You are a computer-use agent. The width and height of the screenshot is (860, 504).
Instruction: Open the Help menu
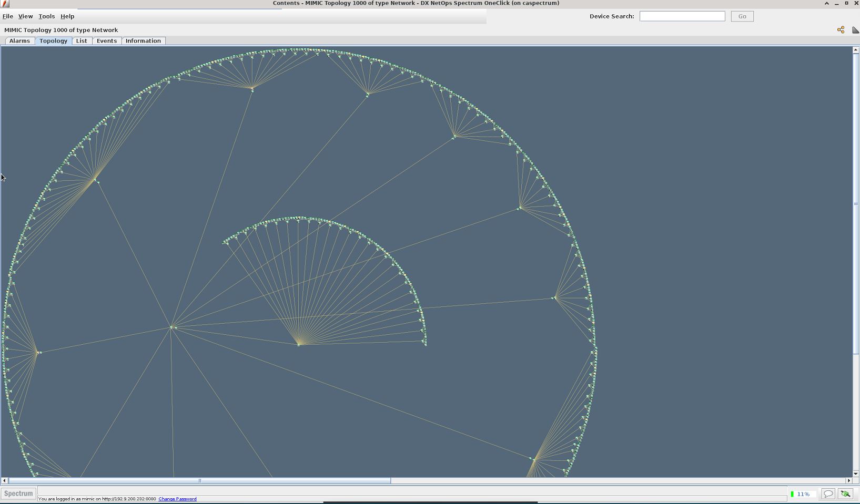click(x=67, y=16)
